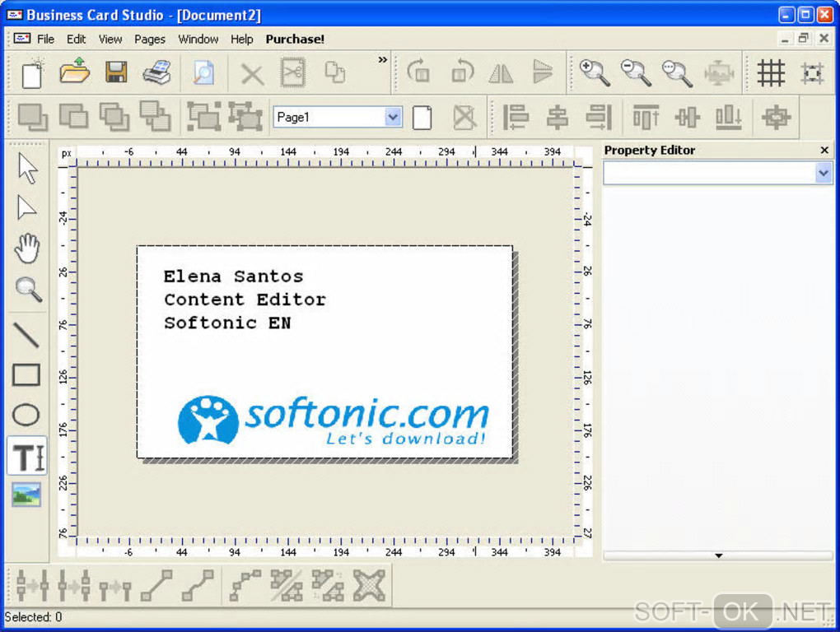Open the File menu

point(45,39)
